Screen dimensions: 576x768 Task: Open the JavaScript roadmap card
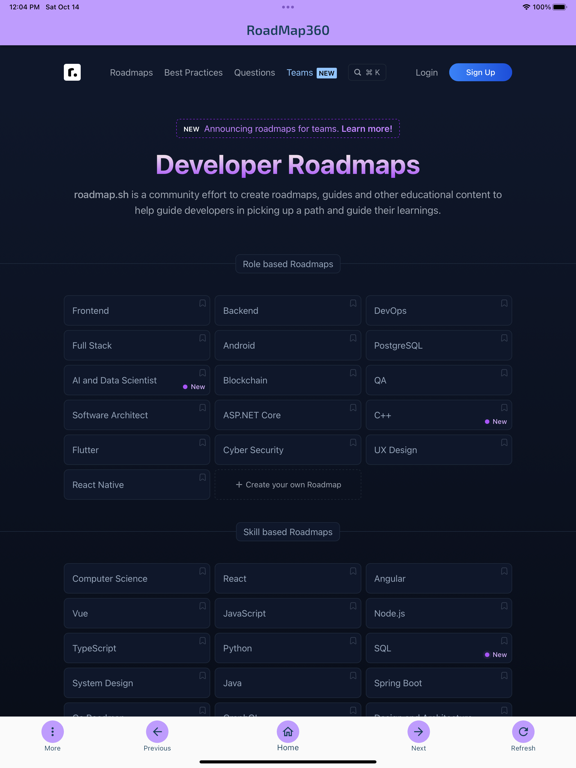coord(288,613)
